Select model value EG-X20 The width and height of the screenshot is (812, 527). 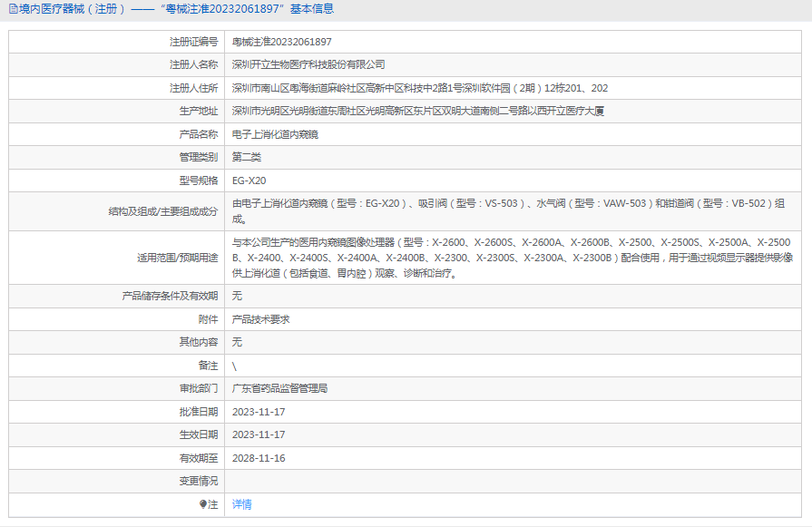point(249,181)
